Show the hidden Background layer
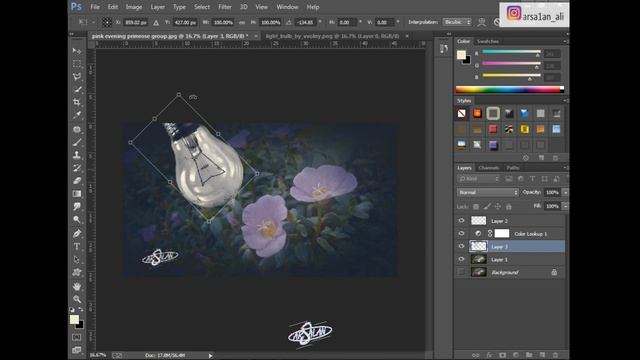The image size is (640, 360). pyautogui.click(x=461, y=272)
